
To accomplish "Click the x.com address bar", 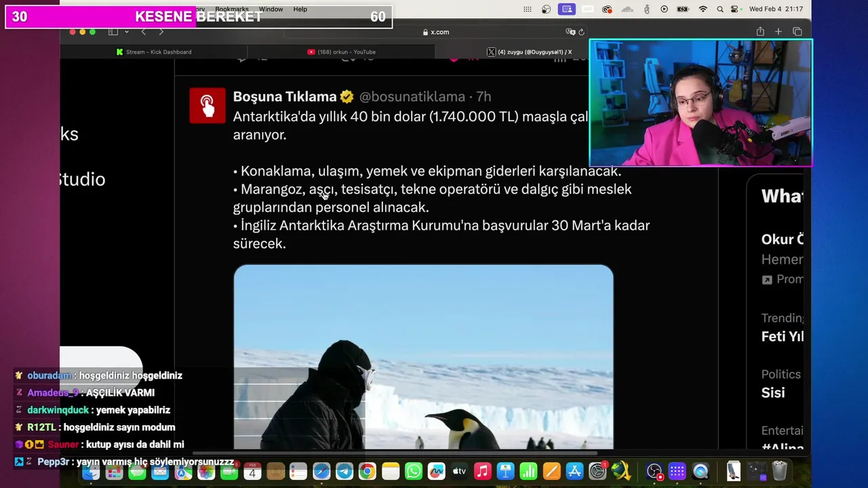I will tap(435, 32).
